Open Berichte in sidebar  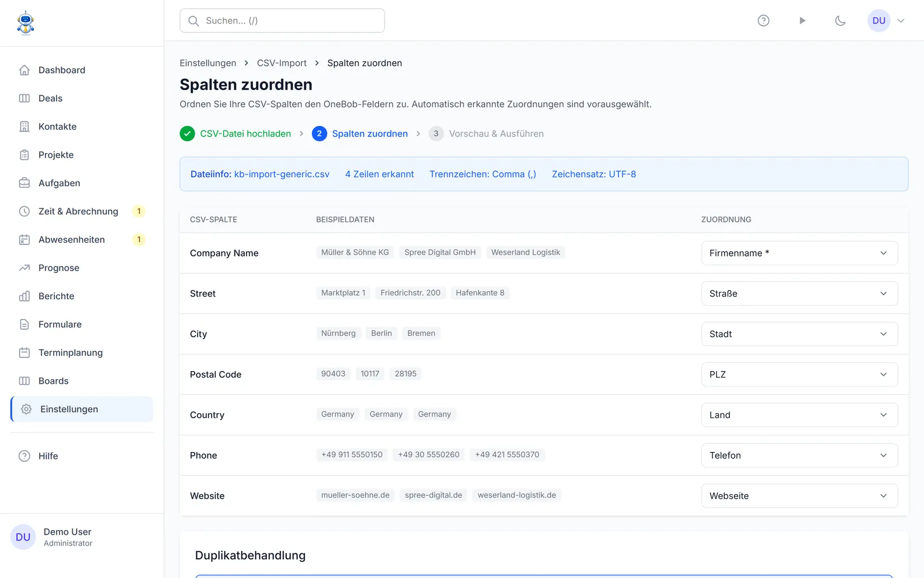point(81,297)
